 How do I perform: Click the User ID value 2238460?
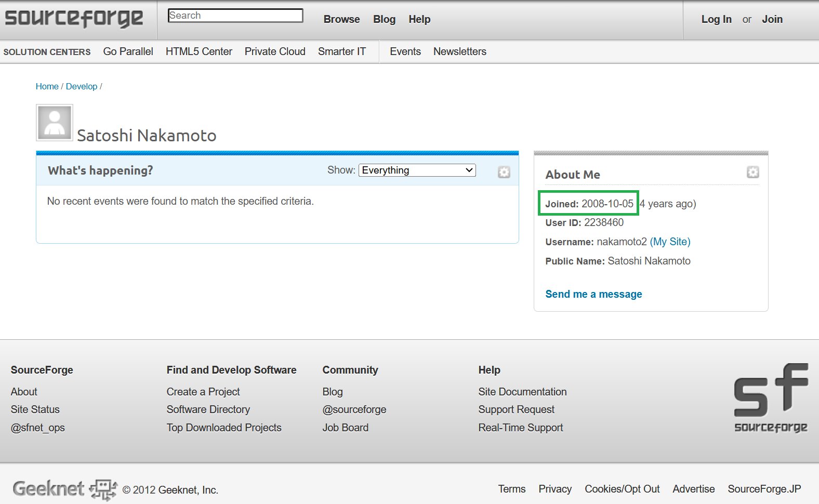[604, 222]
